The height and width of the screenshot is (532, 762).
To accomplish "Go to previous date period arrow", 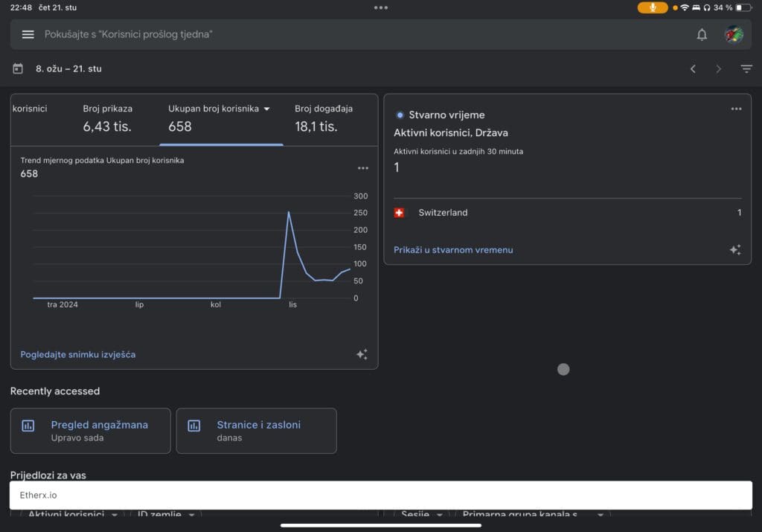I will coord(693,68).
